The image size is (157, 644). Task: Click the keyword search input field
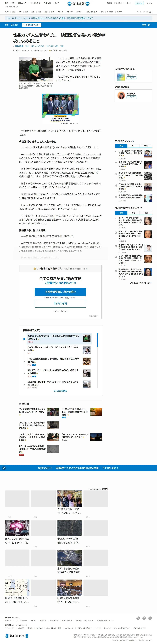142,12
